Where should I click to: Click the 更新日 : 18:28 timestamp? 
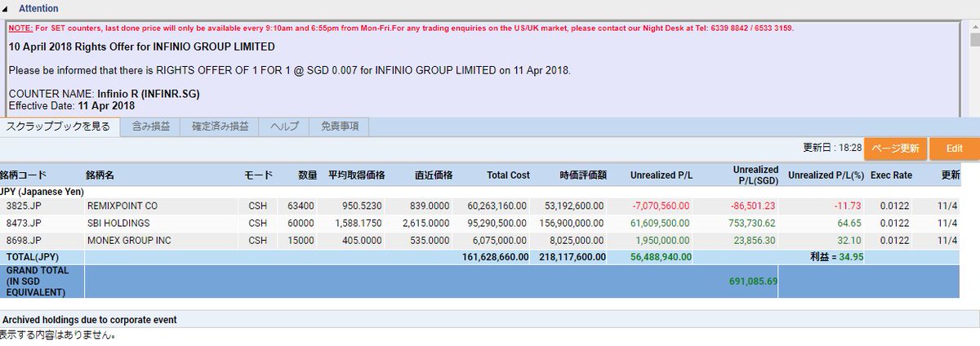832,149
